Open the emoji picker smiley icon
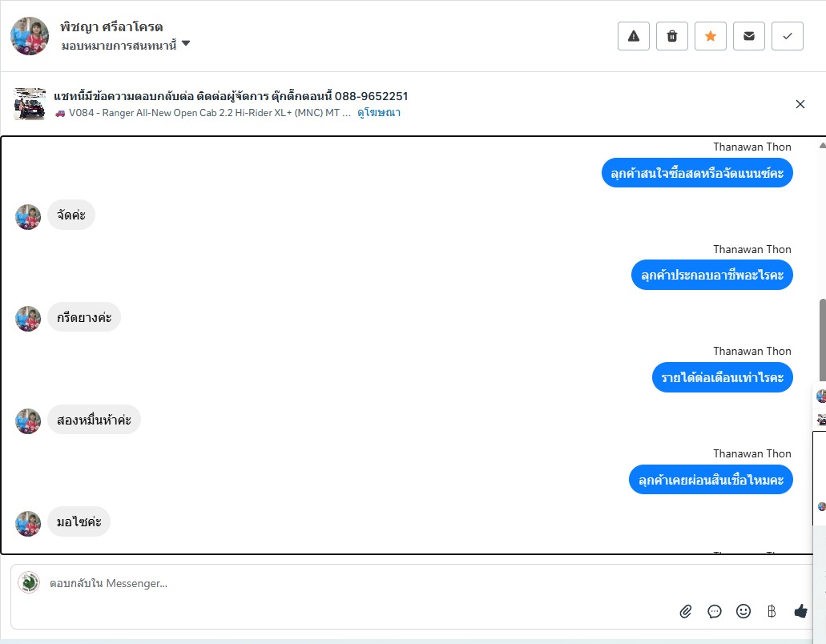This screenshot has height=644, width=826. (743, 611)
